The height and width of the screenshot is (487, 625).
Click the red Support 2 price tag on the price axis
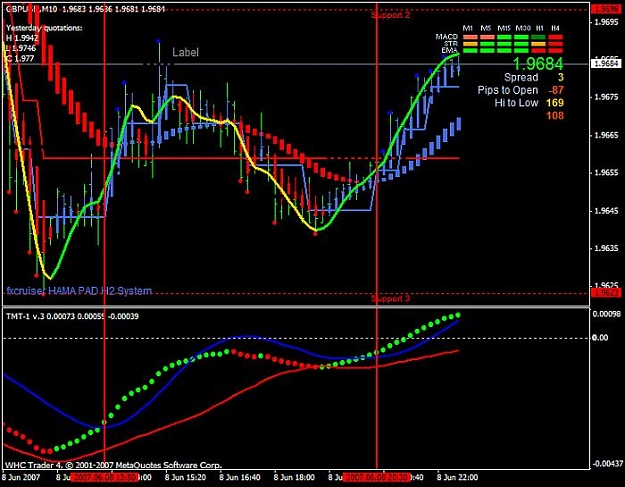[x=605, y=9]
